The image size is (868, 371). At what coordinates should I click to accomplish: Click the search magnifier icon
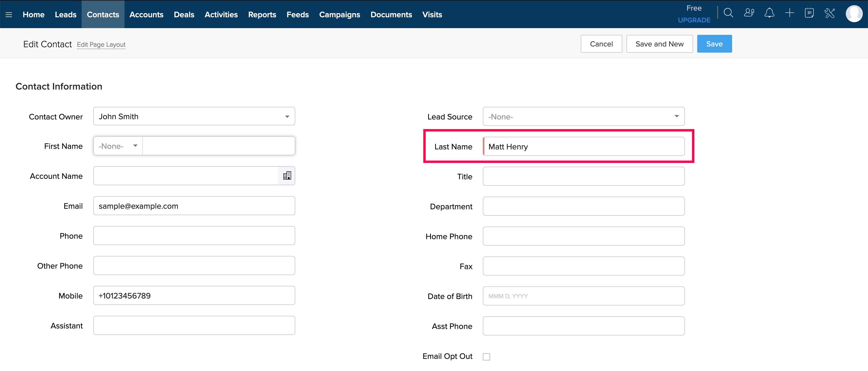[x=728, y=13]
